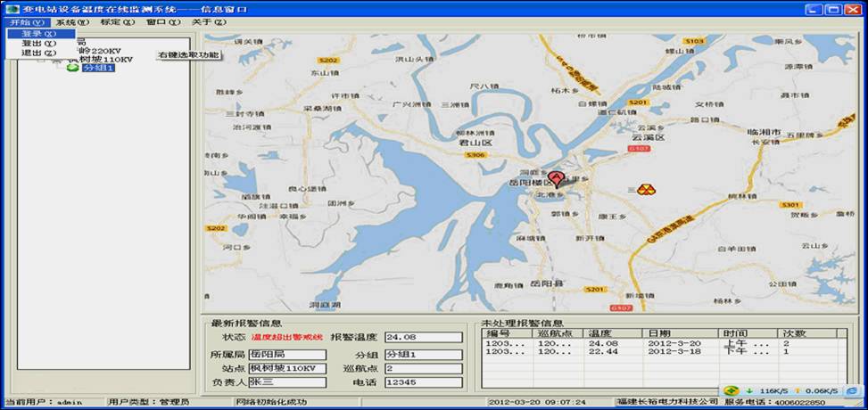The height and width of the screenshot is (410, 868).
Task: Click the yellow-red alarm marker on map
Action: (x=645, y=189)
